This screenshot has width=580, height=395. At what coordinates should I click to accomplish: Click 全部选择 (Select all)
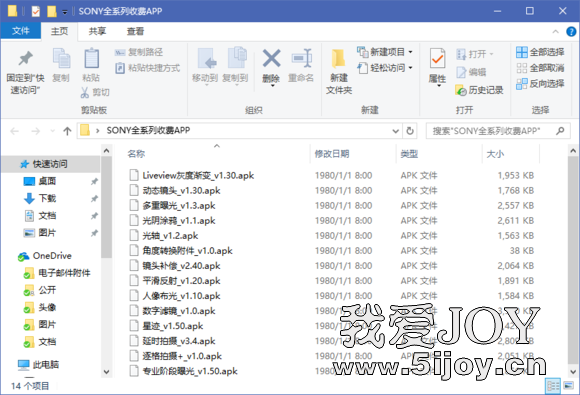coord(540,52)
